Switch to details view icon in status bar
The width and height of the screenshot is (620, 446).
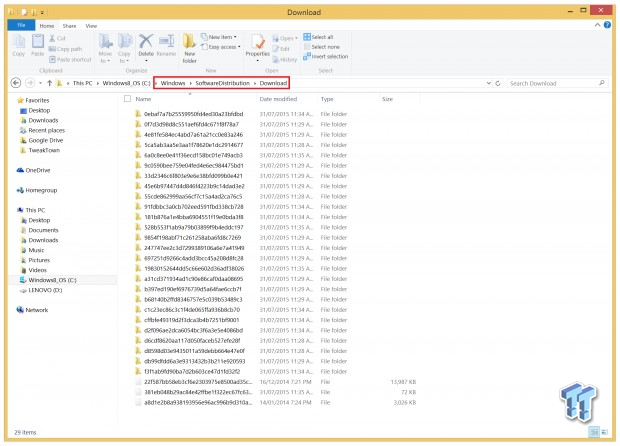click(x=594, y=432)
